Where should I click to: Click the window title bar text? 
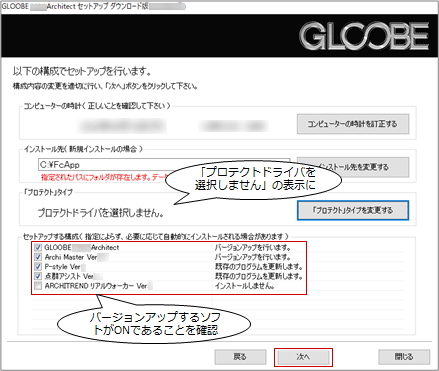[93, 6]
